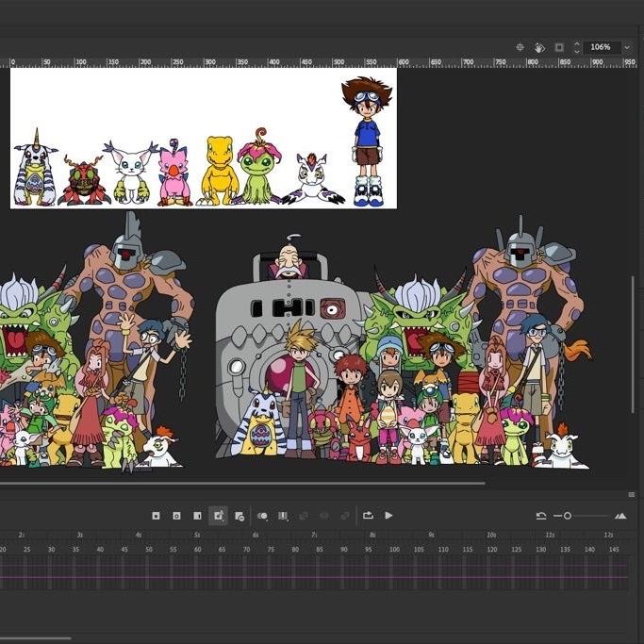The width and height of the screenshot is (644, 644).
Task: Click the stage vertical scrollbar
Action: click(x=633, y=344)
